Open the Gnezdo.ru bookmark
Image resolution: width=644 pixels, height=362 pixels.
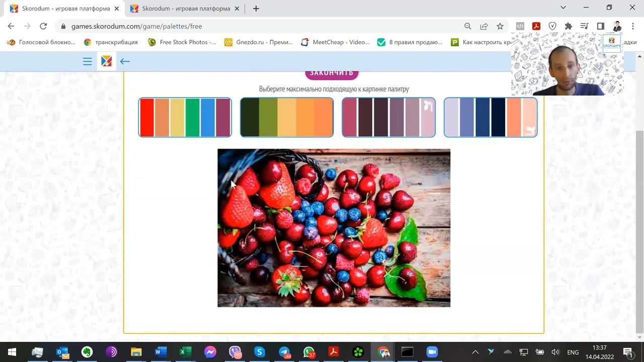pyautogui.click(x=259, y=42)
